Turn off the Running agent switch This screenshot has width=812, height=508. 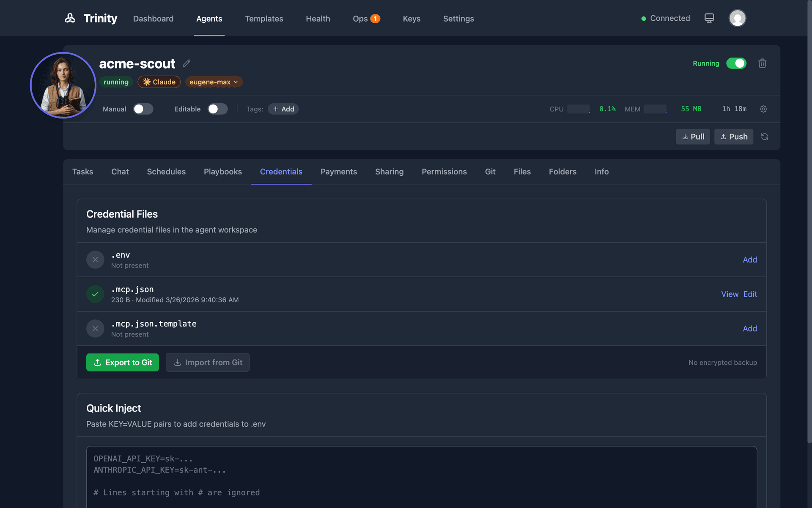pyautogui.click(x=736, y=63)
